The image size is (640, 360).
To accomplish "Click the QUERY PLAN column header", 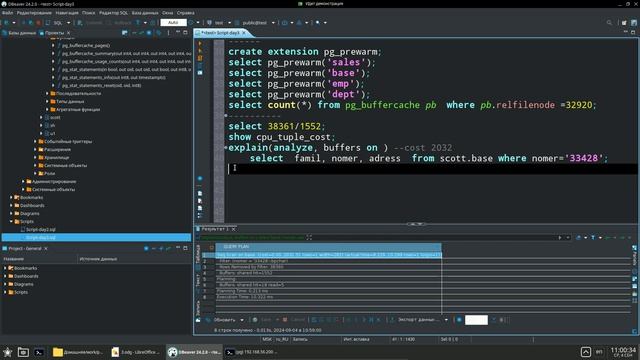I will 328,247.
